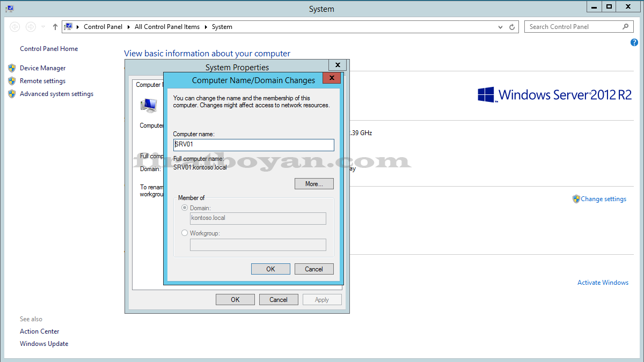Close the Computer Name/Domain Changes dialog
Screen dimensions: 644x362
[331, 78]
